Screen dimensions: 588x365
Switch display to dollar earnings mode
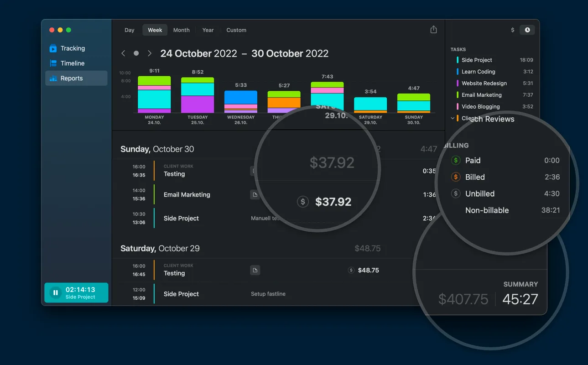(513, 30)
